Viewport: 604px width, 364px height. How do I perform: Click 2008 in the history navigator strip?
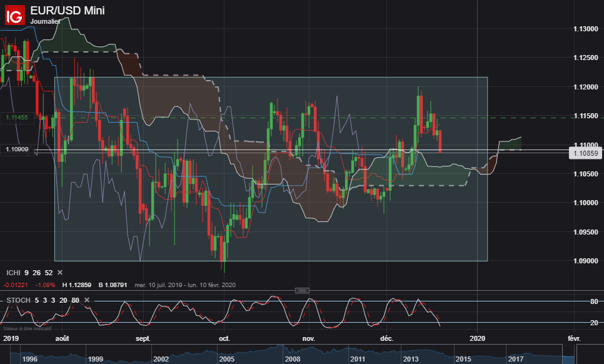pyautogui.click(x=293, y=359)
